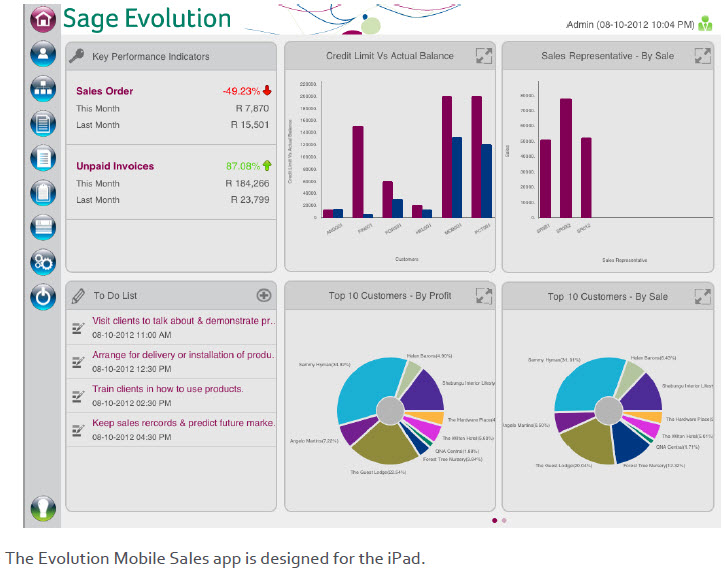Click the R 184,266 amount
The height and width of the screenshot is (569, 725).
(247, 184)
